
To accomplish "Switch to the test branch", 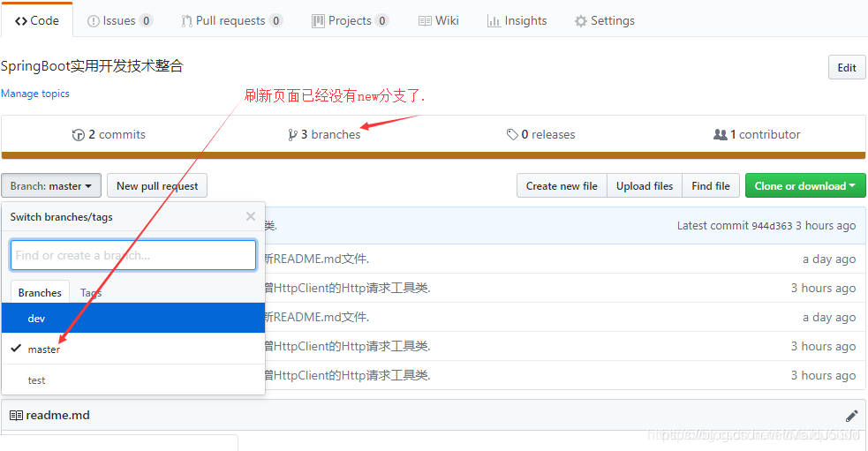I will point(132,380).
